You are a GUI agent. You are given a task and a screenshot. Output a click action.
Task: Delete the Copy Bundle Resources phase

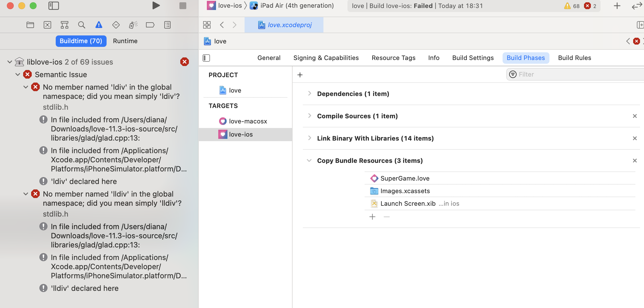pyautogui.click(x=635, y=161)
